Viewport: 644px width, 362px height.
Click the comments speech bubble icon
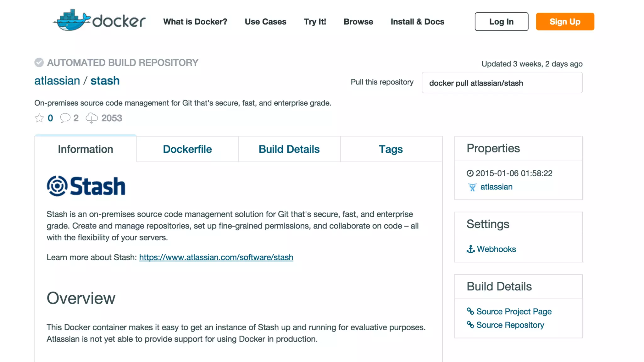coord(65,118)
